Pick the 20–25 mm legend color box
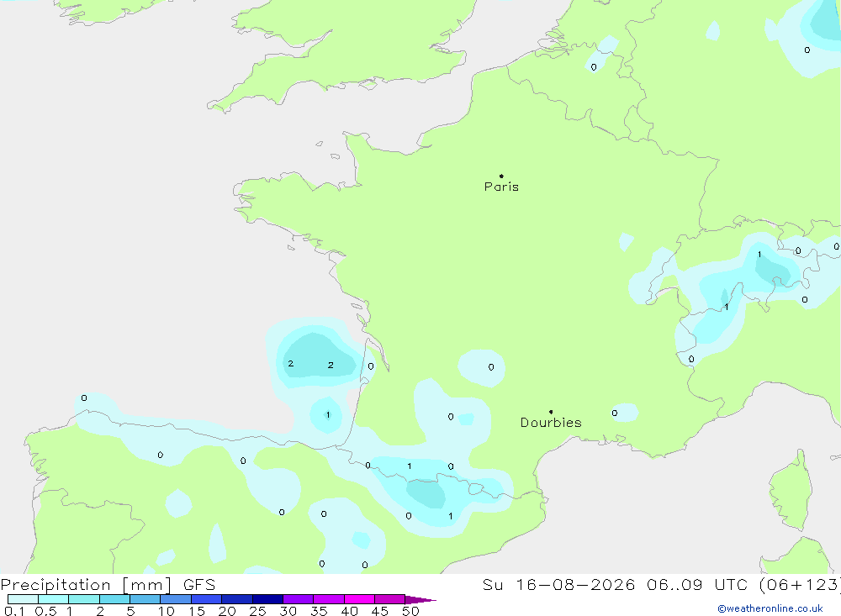 pyautogui.click(x=236, y=599)
